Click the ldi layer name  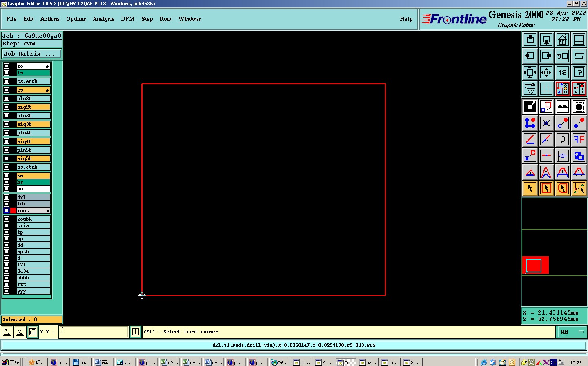[33, 204]
